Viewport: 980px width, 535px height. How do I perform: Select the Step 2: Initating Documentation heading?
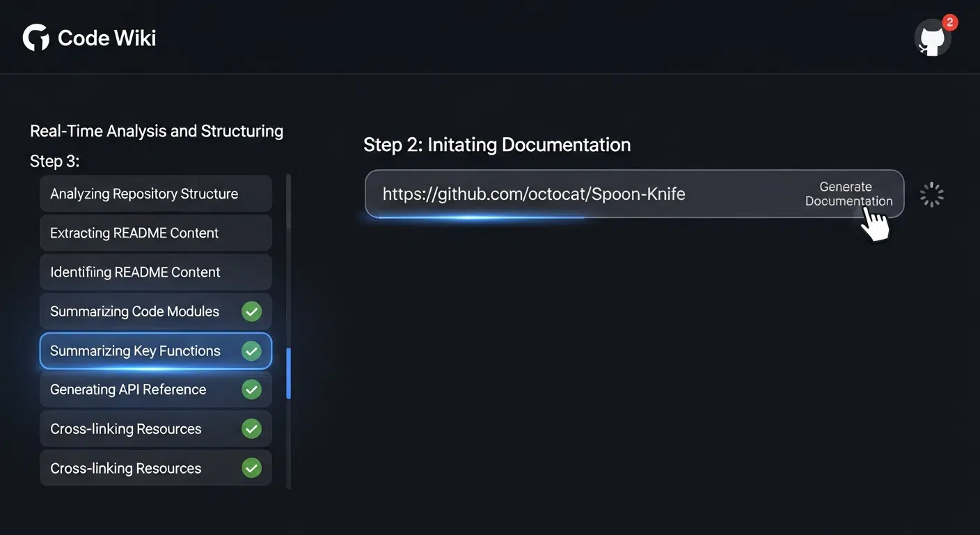coord(497,144)
